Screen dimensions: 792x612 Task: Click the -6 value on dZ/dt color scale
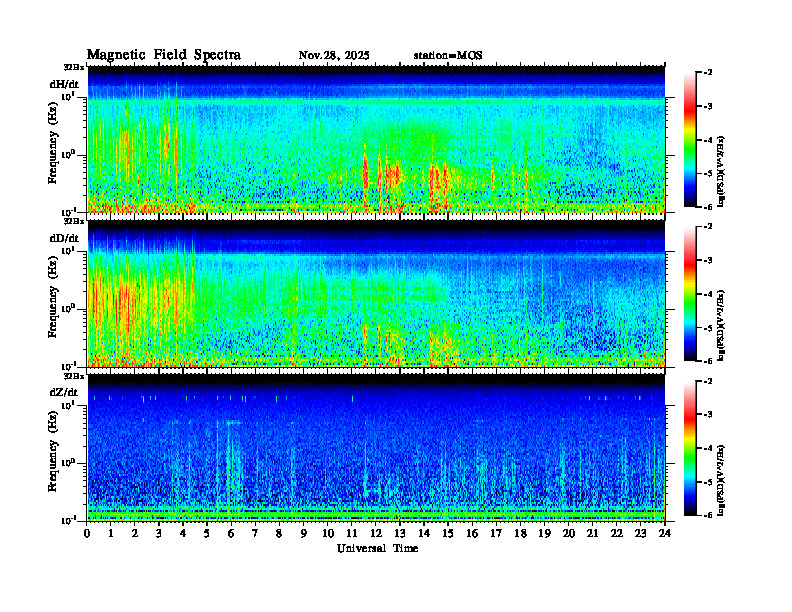point(707,515)
